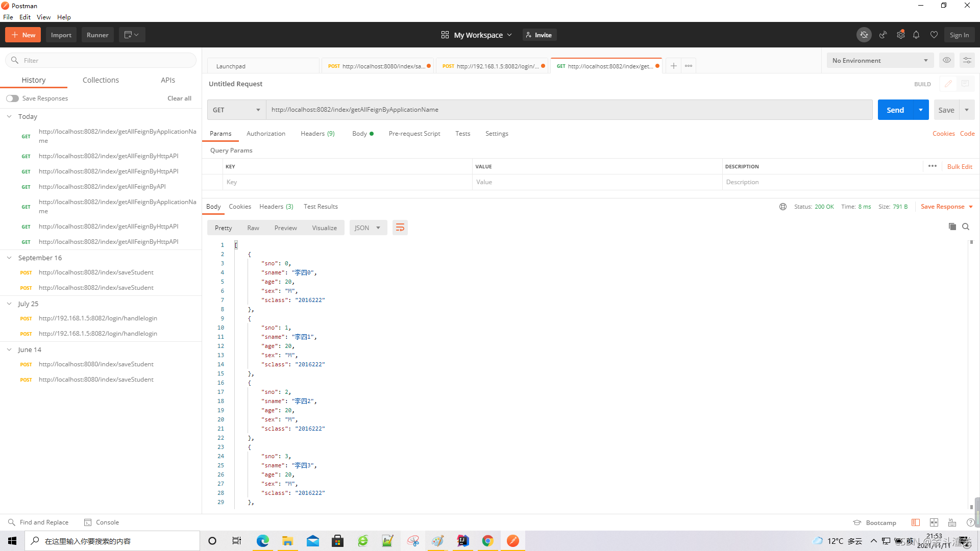Screen dimensions: 980x551
Task: Click the response body vertical scrollbar
Action: click(971, 375)
